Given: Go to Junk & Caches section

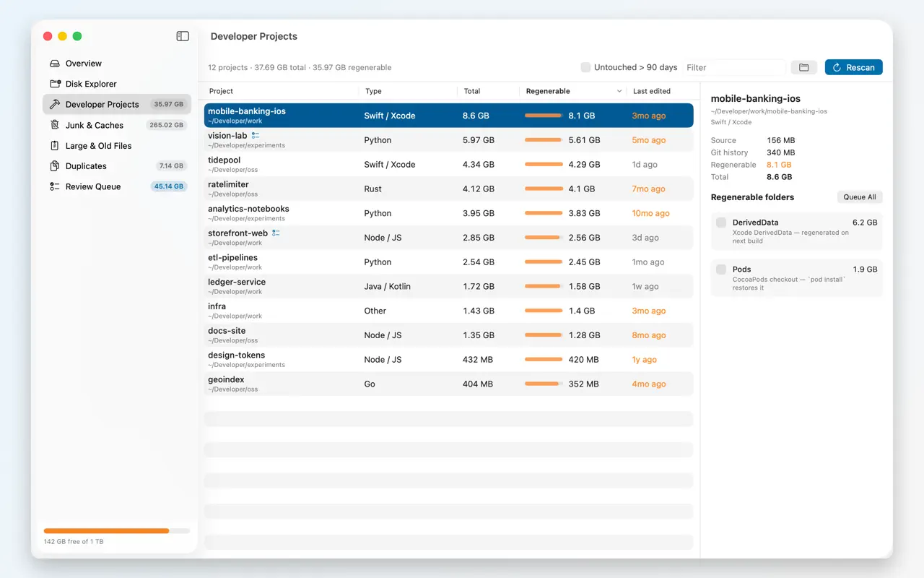Looking at the screenshot, I should point(117,125).
